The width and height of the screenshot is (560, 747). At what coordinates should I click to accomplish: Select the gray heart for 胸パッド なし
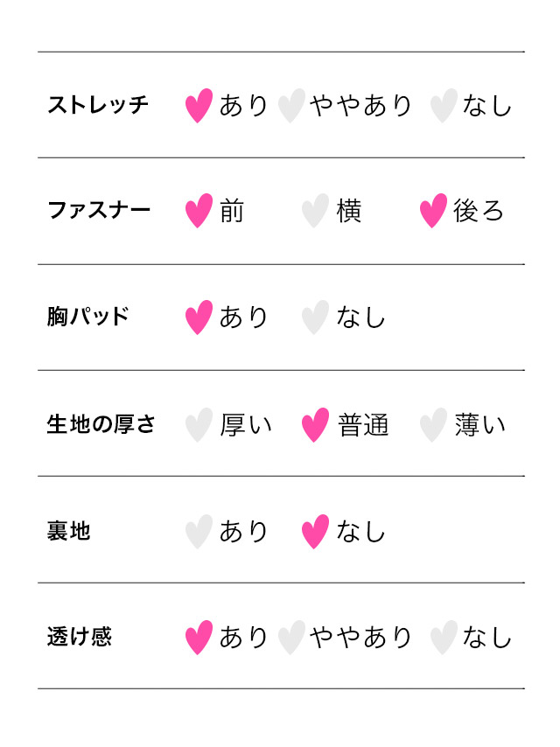pyautogui.click(x=315, y=318)
